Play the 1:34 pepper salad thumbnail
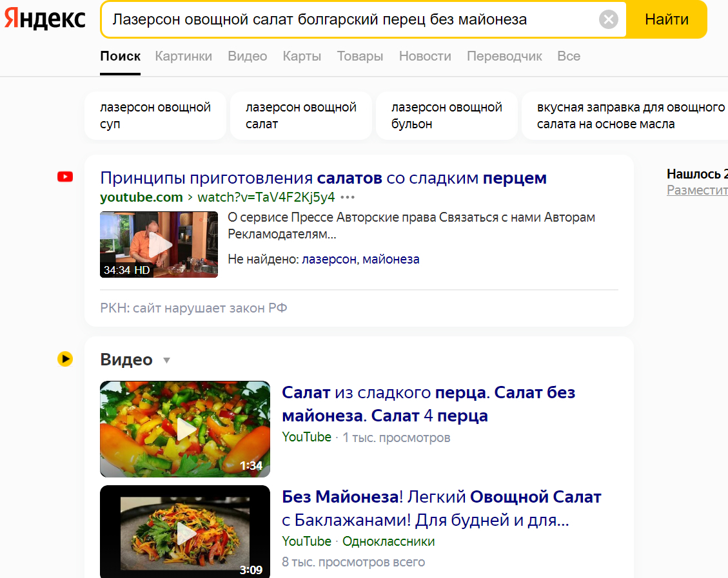Viewport: 728px width, 578px height. click(x=185, y=429)
